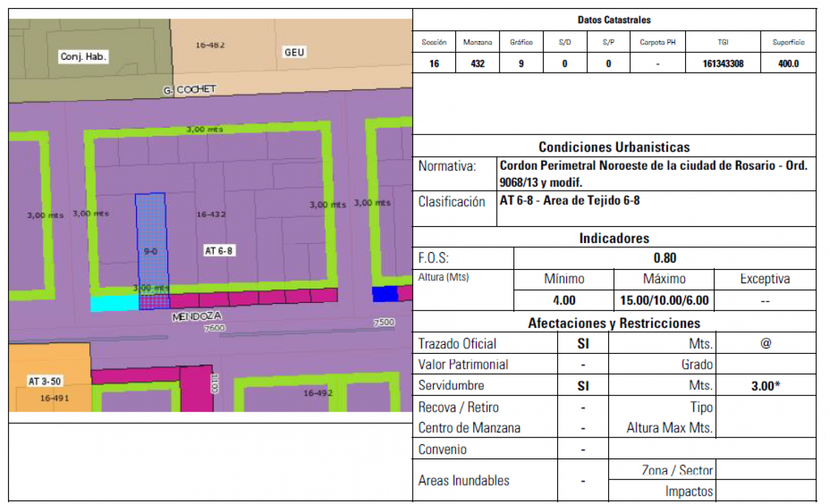Screen dimensions: 830x504
Task: Select the TGI value 161343308
Action: pyautogui.click(x=723, y=64)
